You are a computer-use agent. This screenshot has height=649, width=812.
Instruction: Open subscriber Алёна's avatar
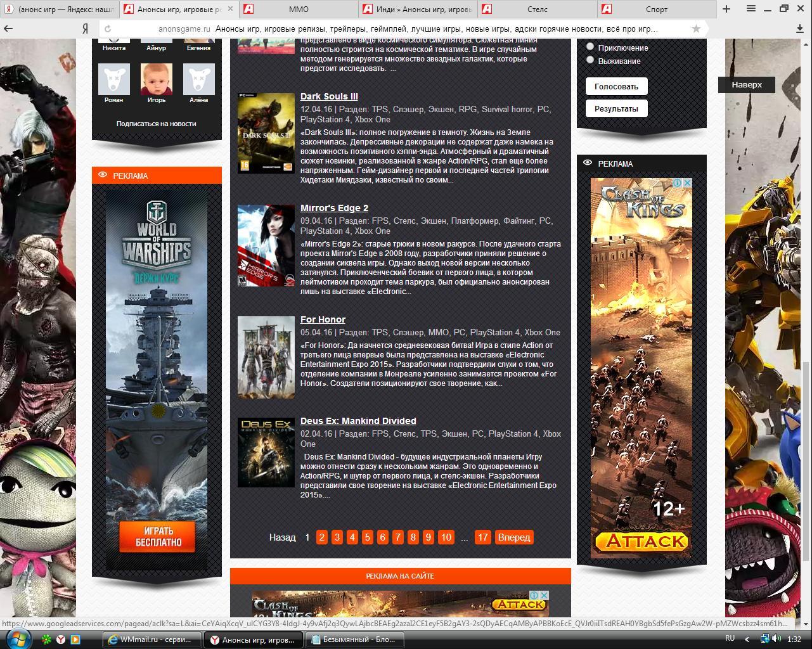pos(198,79)
